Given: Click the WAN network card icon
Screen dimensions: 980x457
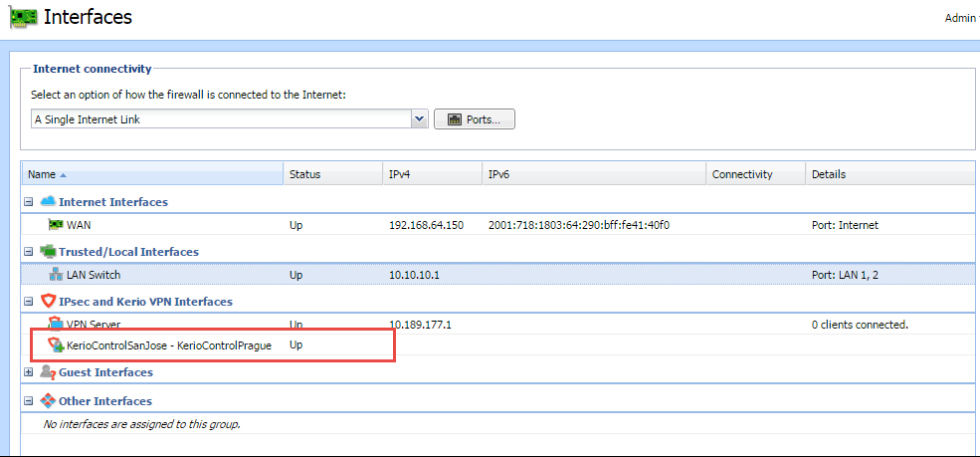Looking at the screenshot, I should (56, 225).
